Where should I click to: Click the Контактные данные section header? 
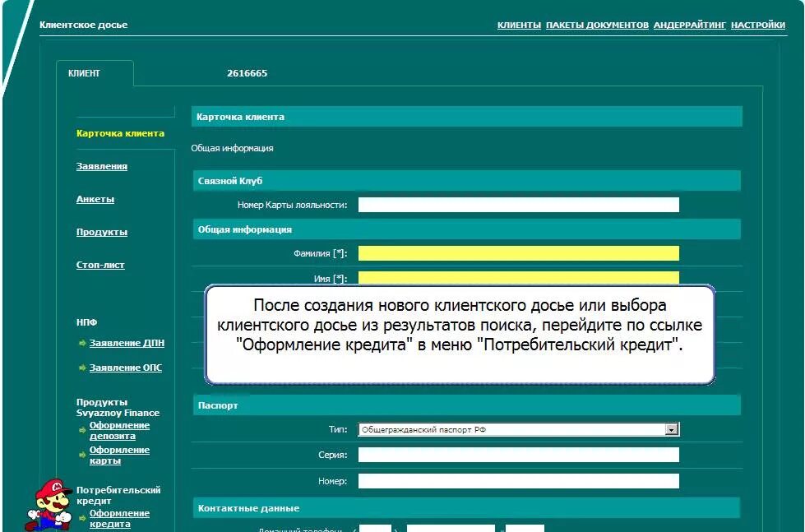pyautogui.click(x=467, y=508)
